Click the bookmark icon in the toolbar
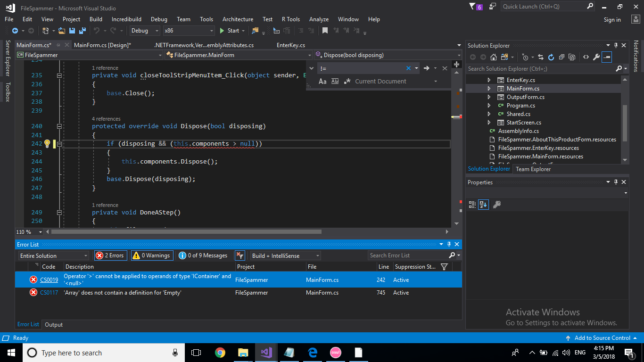This screenshot has width=644, height=362. coord(325,31)
